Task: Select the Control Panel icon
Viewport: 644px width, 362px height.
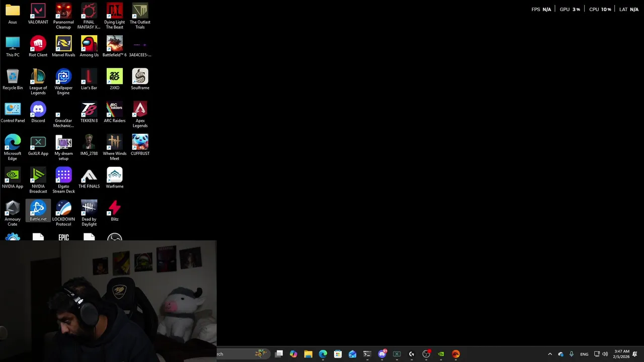Action: (x=13, y=113)
